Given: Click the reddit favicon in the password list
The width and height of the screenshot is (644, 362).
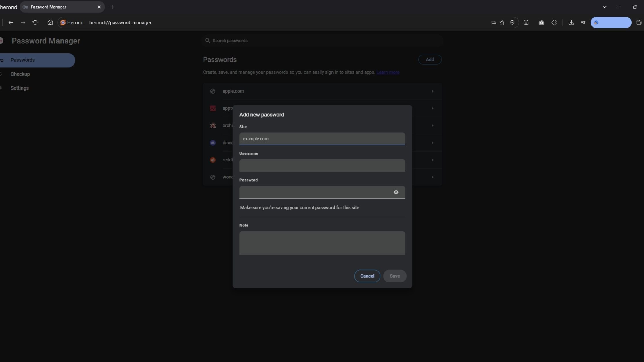Looking at the screenshot, I should (x=213, y=160).
